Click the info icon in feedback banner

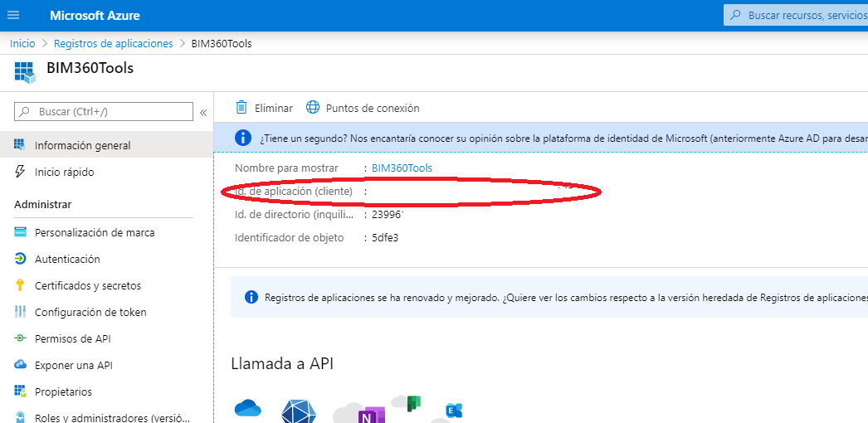pyautogui.click(x=243, y=138)
